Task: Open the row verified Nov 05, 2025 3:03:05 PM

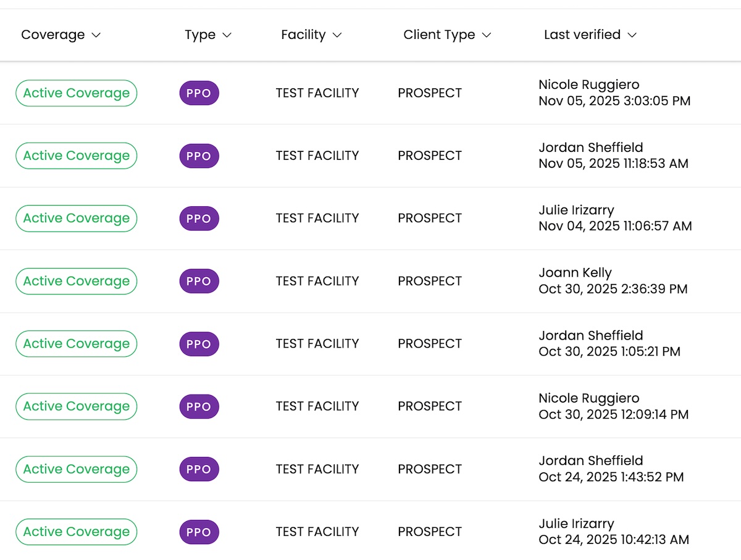Action: pos(614,101)
